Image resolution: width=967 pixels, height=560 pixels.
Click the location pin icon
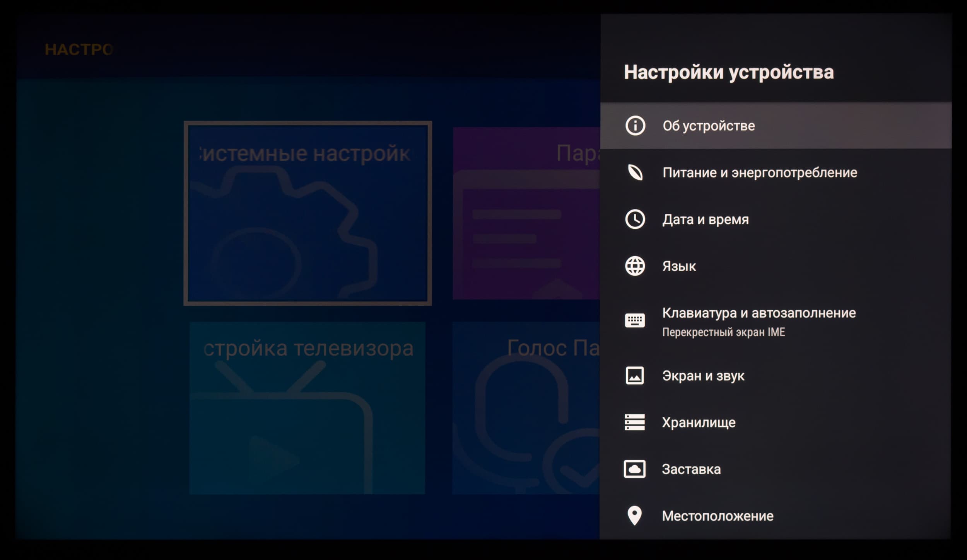tap(635, 516)
